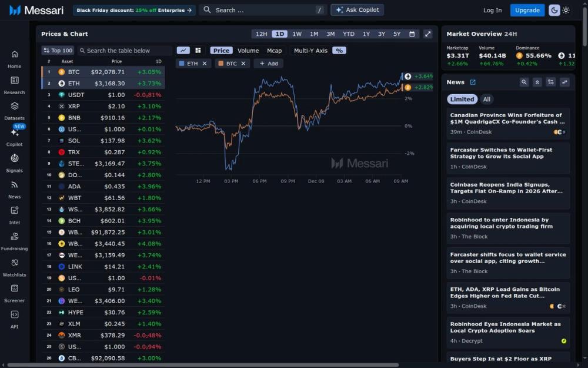Select the XRP row in the table
The width and height of the screenshot is (588, 368).
(x=103, y=106)
